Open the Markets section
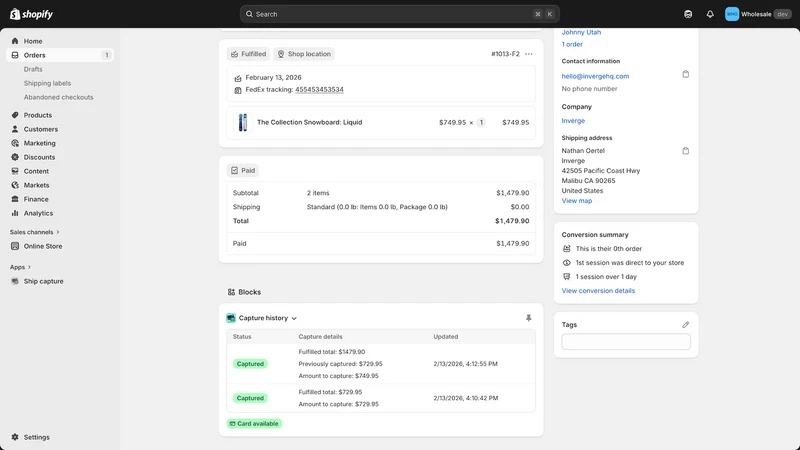 click(60, 185)
